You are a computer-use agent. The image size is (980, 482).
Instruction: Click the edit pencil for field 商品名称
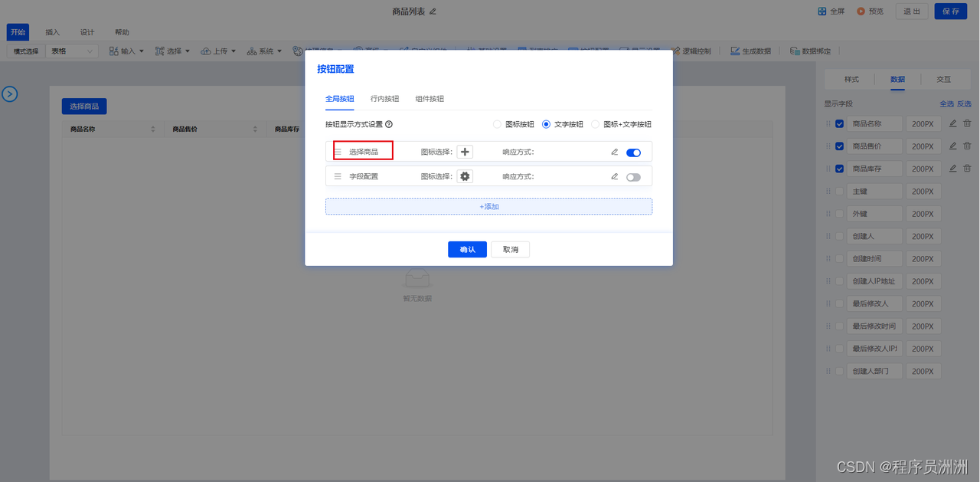(953, 123)
